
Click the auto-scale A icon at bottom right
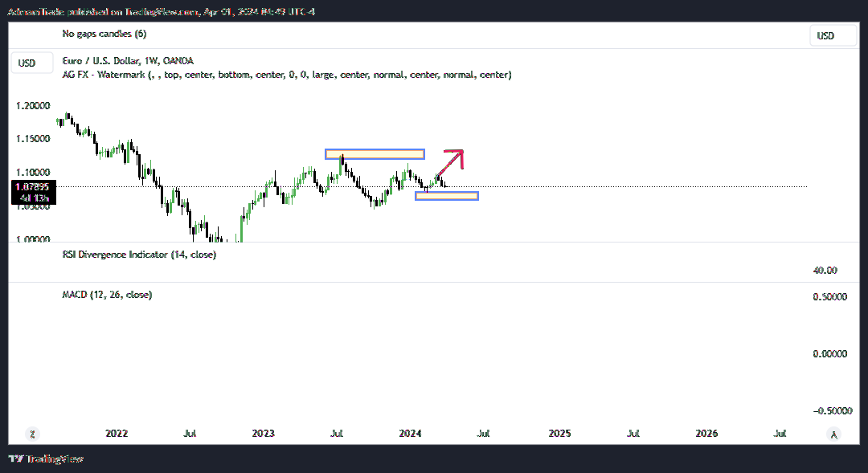(x=833, y=434)
